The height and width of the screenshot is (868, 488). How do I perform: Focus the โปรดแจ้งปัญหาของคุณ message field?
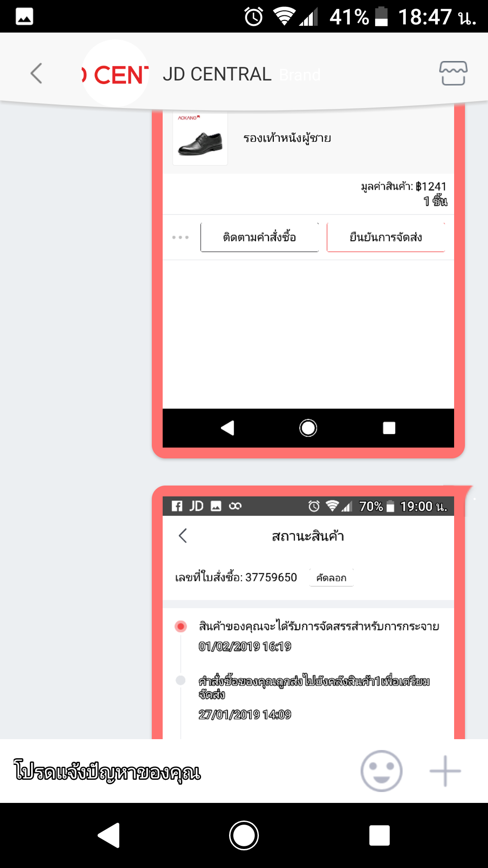tap(181, 771)
